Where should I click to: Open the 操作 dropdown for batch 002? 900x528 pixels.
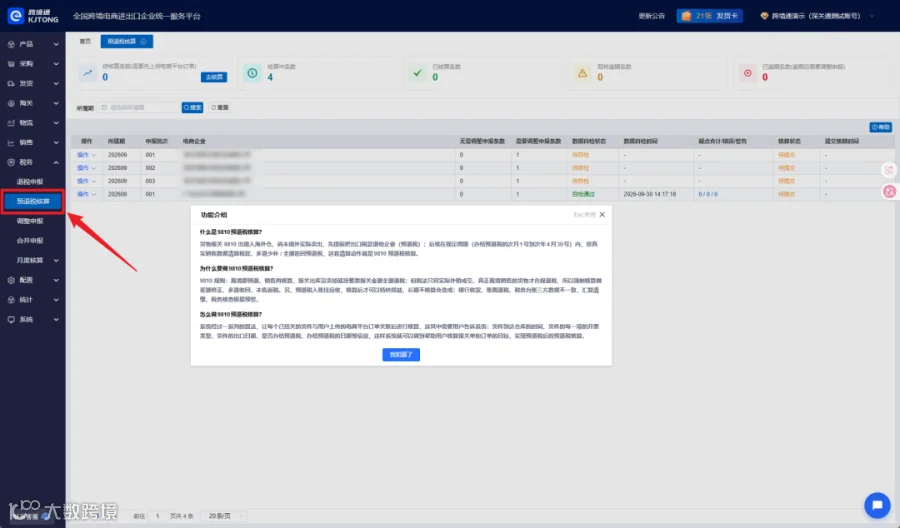[x=86, y=168]
